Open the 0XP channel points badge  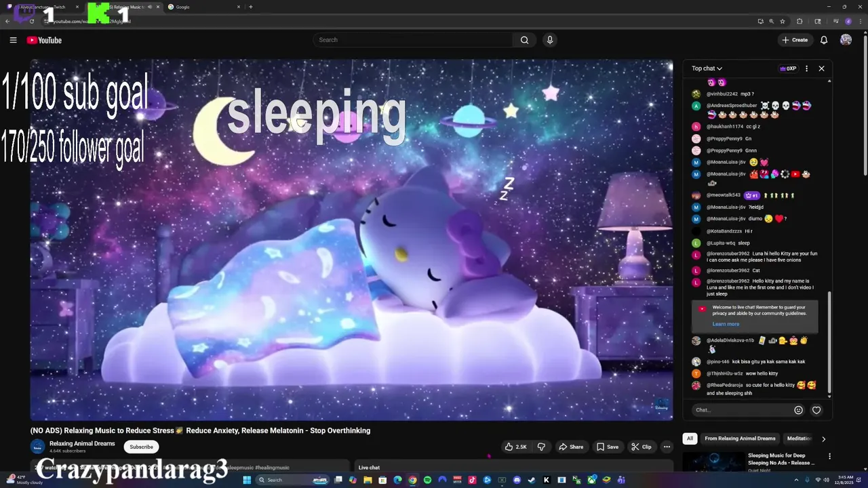[x=787, y=68]
